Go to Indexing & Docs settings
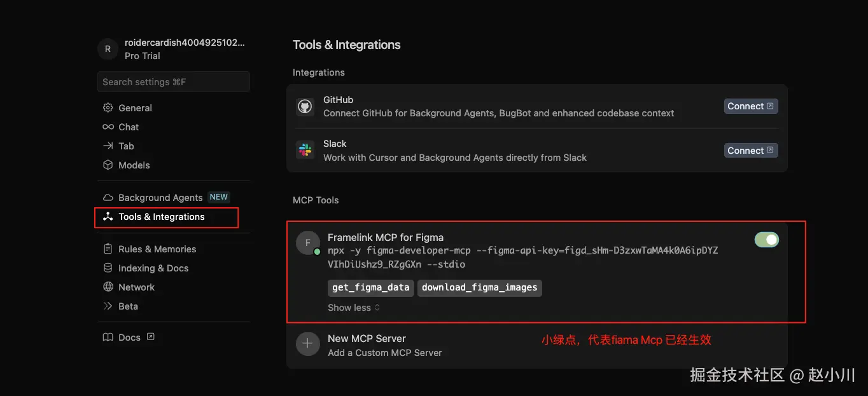Image resolution: width=868 pixels, height=396 pixels. click(x=153, y=268)
